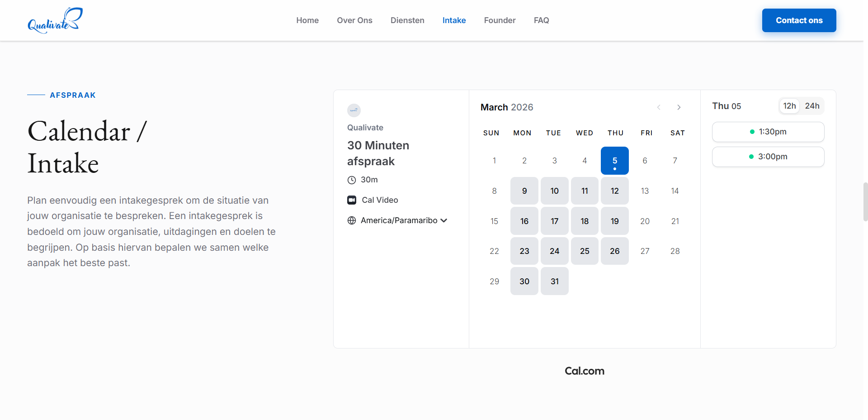Screen dimensions: 868x420
Task: Book the 3:00pm time slot
Action: (x=768, y=157)
